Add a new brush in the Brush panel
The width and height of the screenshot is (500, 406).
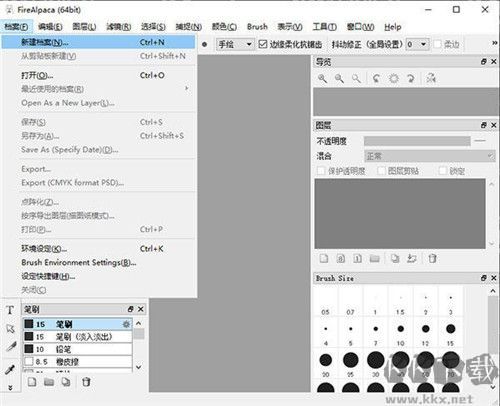pos(32,382)
